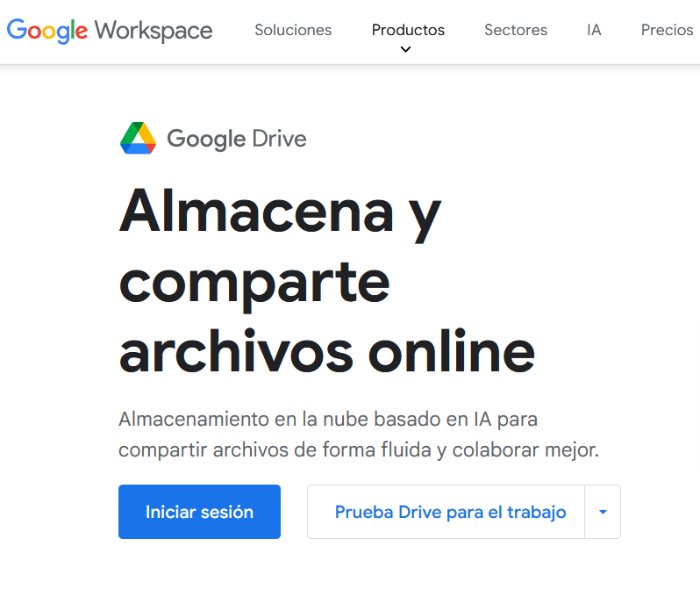Click the word 'Drive' beside the Drive icon

tap(278, 139)
